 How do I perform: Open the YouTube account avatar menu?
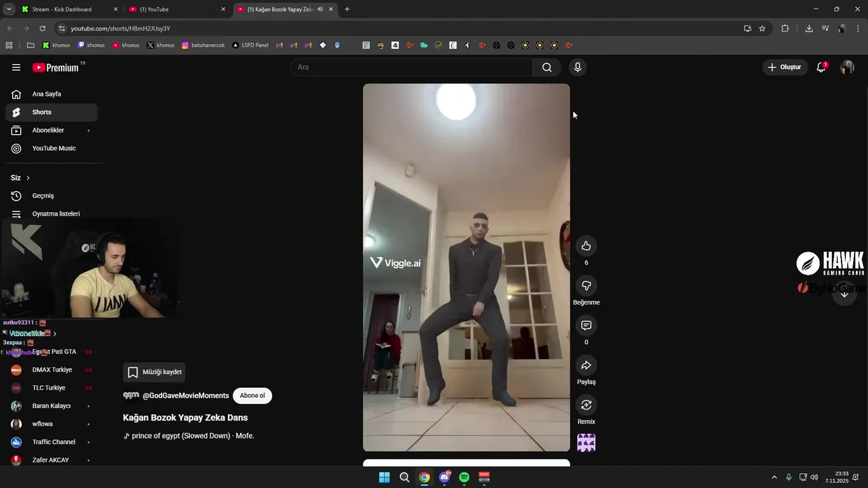(x=847, y=67)
